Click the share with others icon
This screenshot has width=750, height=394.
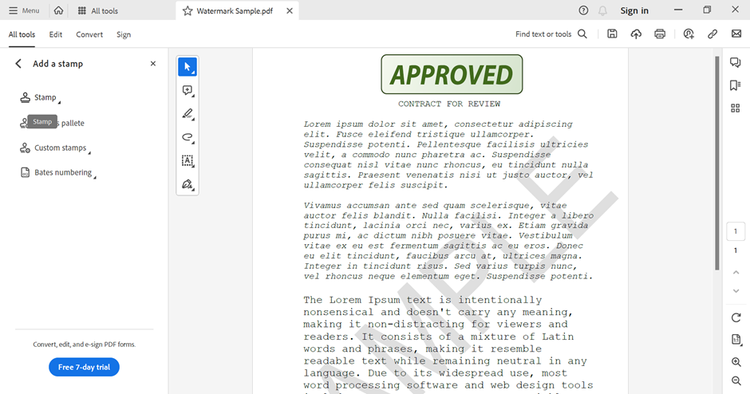[x=688, y=34]
